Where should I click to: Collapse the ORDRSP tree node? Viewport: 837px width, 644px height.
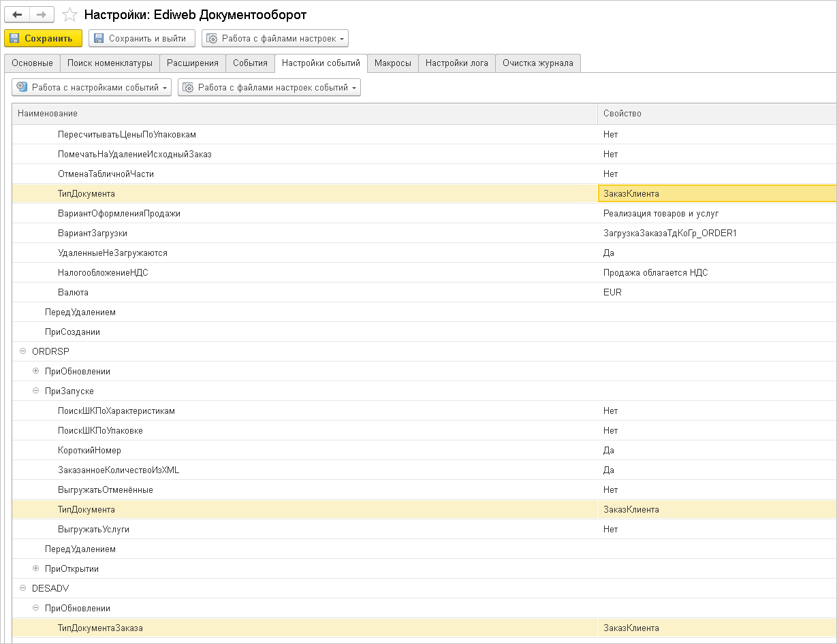(x=23, y=351)
